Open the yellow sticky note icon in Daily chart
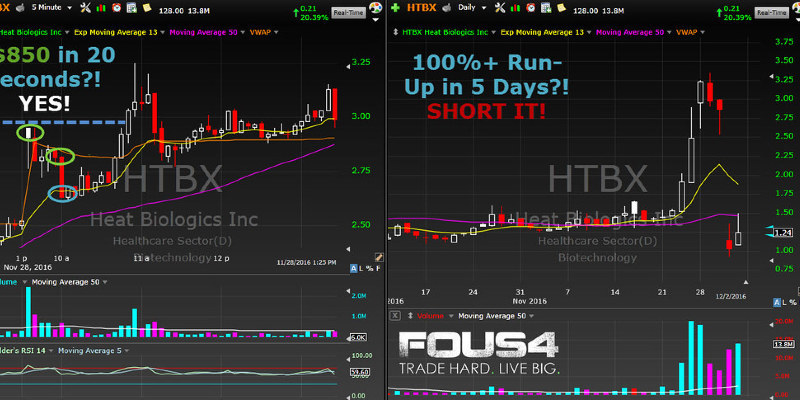 point(562,8)
